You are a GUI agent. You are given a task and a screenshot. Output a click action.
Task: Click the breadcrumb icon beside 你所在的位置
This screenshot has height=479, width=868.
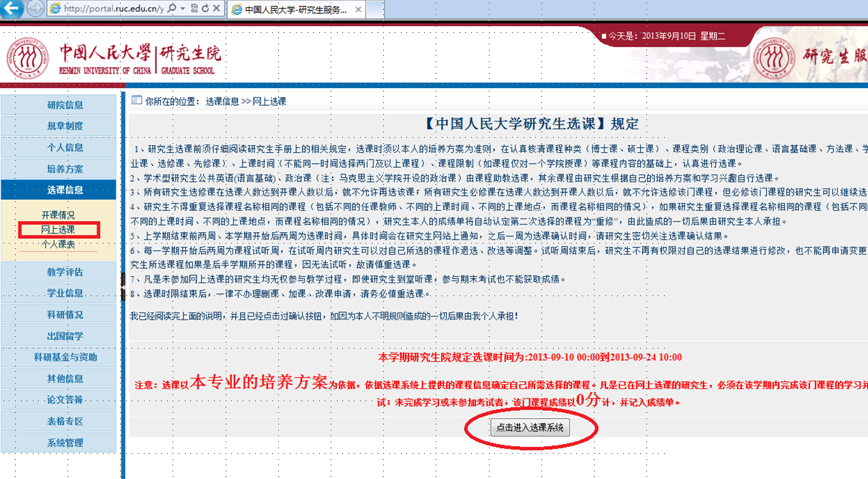[136, 101]
